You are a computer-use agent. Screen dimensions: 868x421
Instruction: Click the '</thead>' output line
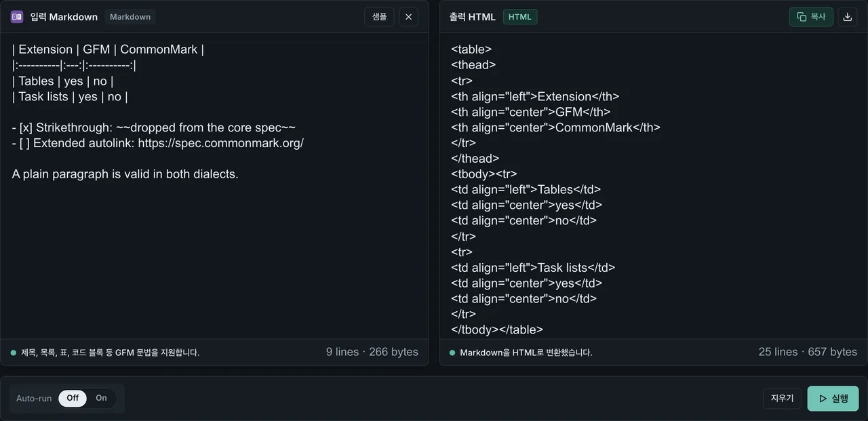point(475,159)
